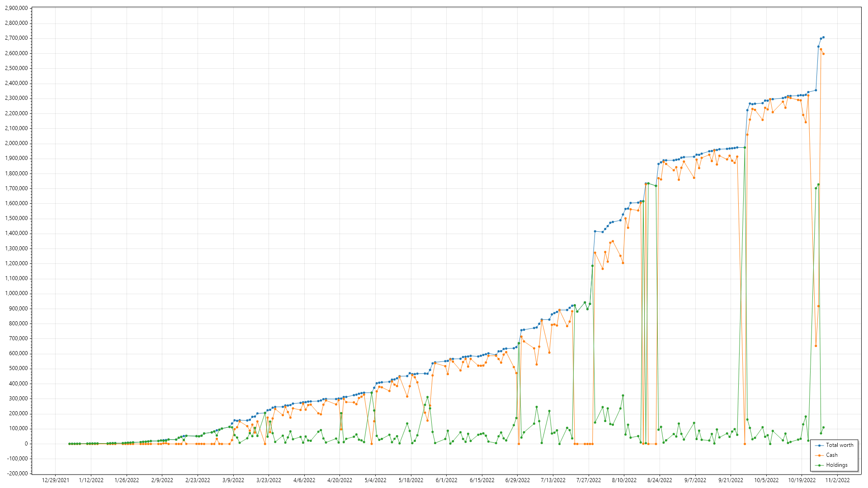Click the -100,000 y-axis label
The image size is (868, 488).
pos(17,459)
